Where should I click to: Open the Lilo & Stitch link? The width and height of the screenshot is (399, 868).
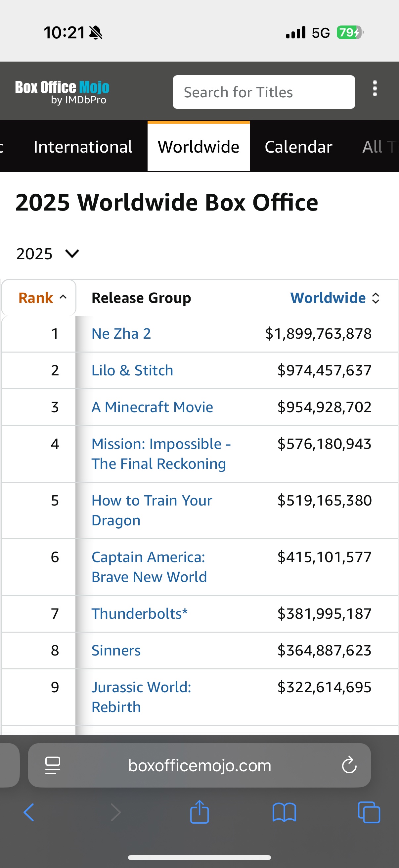[132, 370]
